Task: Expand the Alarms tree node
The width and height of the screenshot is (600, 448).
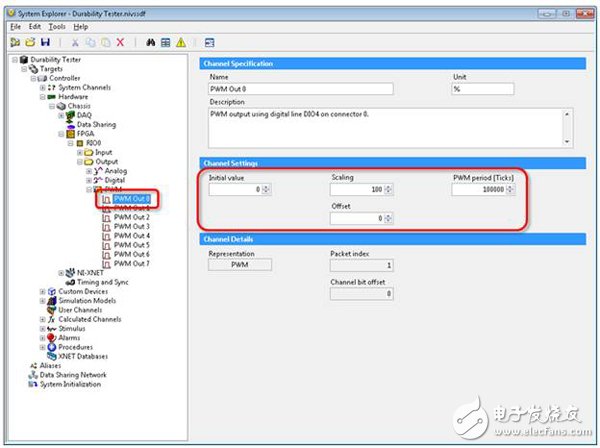Action: 42,338
